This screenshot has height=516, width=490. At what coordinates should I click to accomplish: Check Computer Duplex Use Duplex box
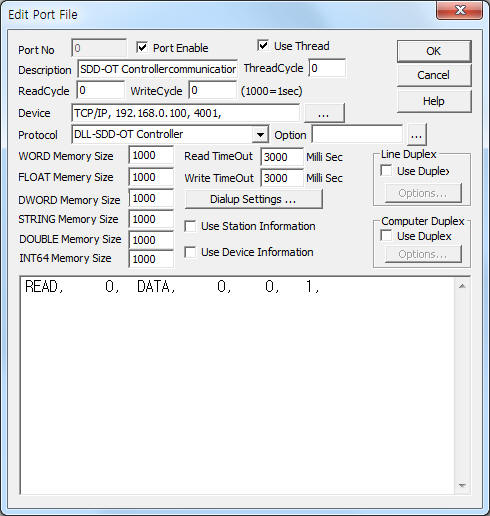[x=386, y=236]
